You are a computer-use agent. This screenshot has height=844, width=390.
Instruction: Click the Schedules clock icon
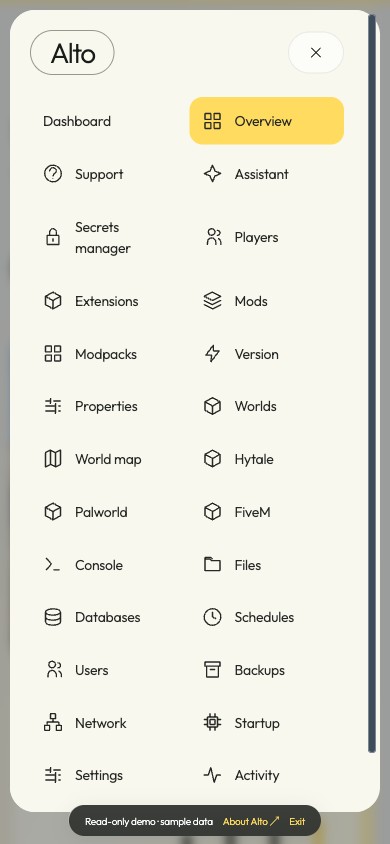pyautogui.click(x=212, y=617)
